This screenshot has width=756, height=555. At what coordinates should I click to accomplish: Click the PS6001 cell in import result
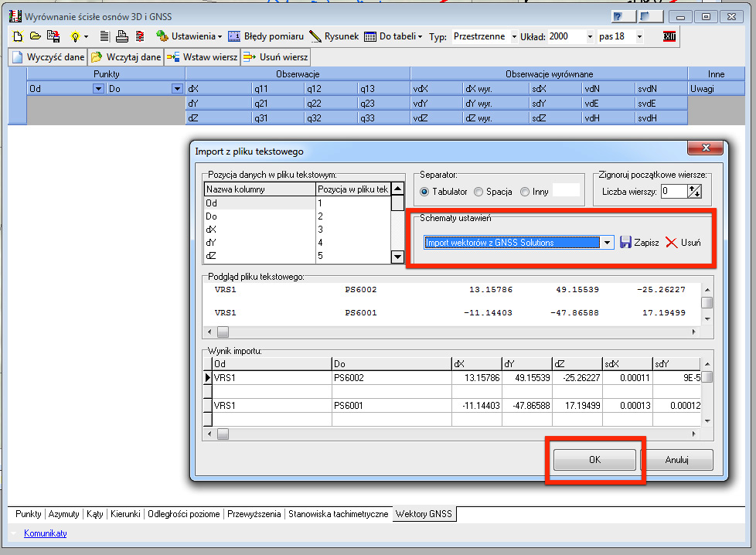pos(391,406)
